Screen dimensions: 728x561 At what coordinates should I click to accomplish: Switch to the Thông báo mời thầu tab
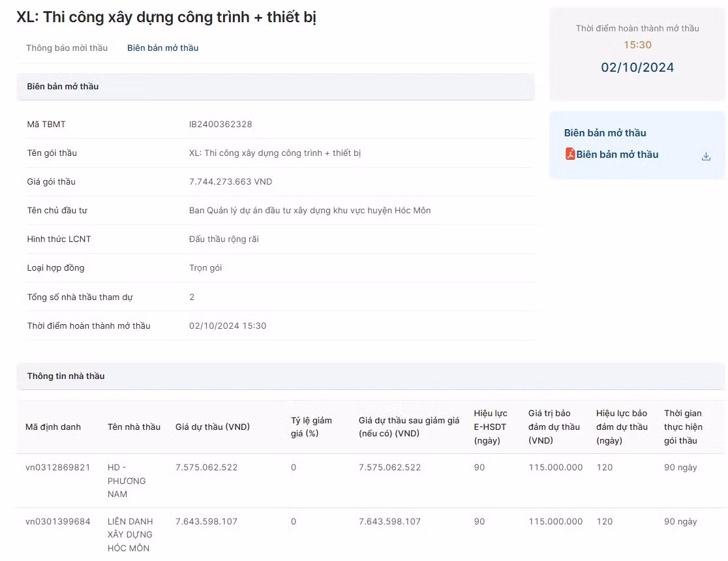(67, 48)
